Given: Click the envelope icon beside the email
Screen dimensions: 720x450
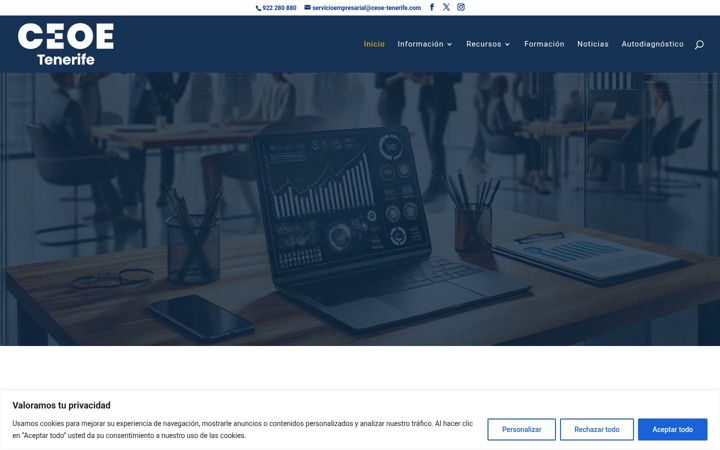Looking at the screenshot, I should [308, 7].
